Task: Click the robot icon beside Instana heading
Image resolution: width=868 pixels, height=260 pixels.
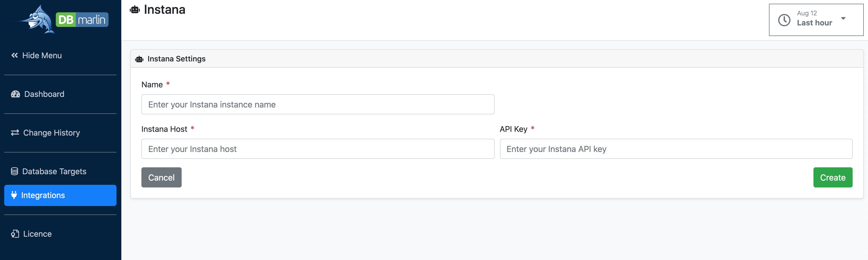Action: pyautogui.click(x=135, y=10)
